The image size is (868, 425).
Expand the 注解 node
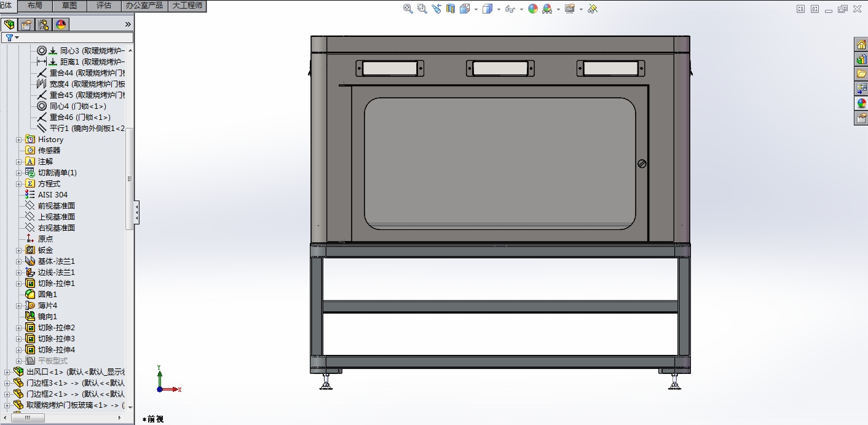point(18,162)
